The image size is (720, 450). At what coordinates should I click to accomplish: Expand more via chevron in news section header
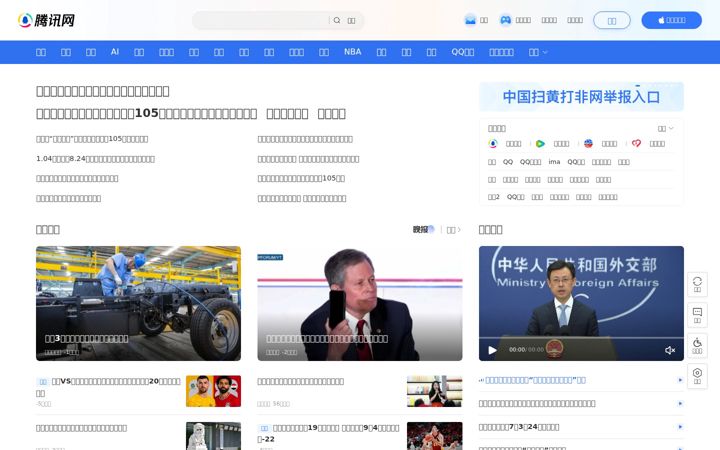(x=454, y=230)
